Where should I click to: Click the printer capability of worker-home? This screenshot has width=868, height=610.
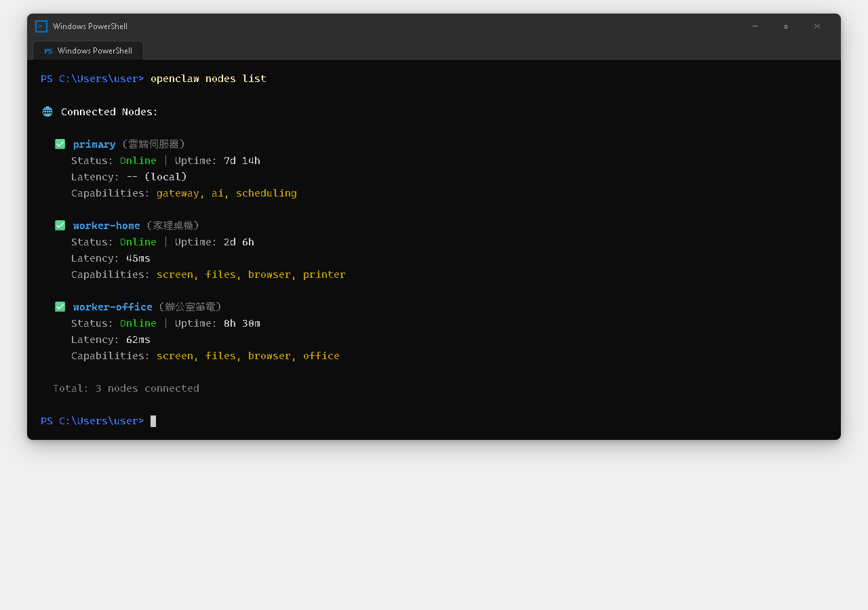tap(324, 274)
